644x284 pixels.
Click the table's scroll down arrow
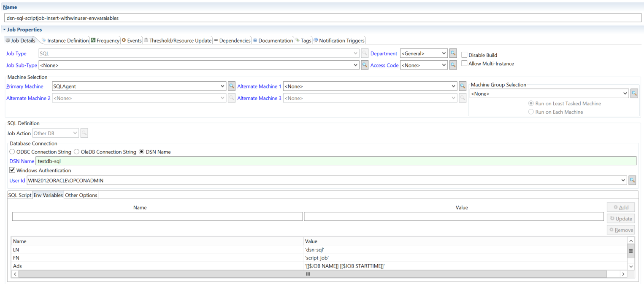631,266
